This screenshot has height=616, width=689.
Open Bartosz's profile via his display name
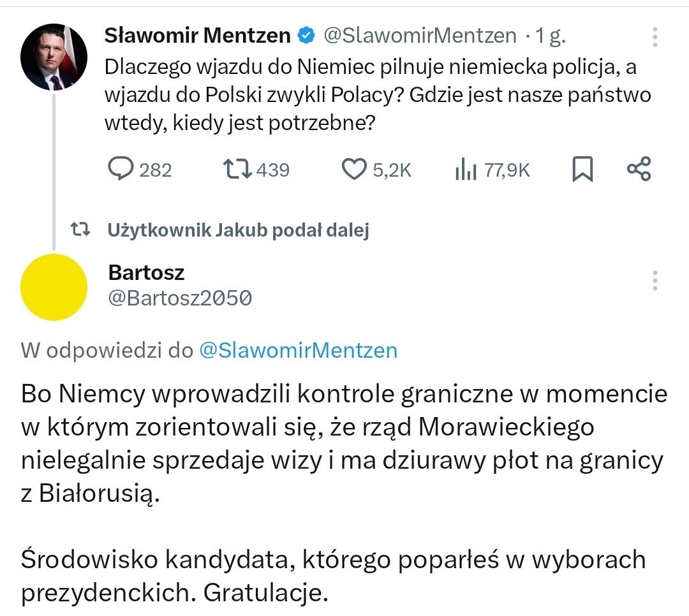coord(146,272)
